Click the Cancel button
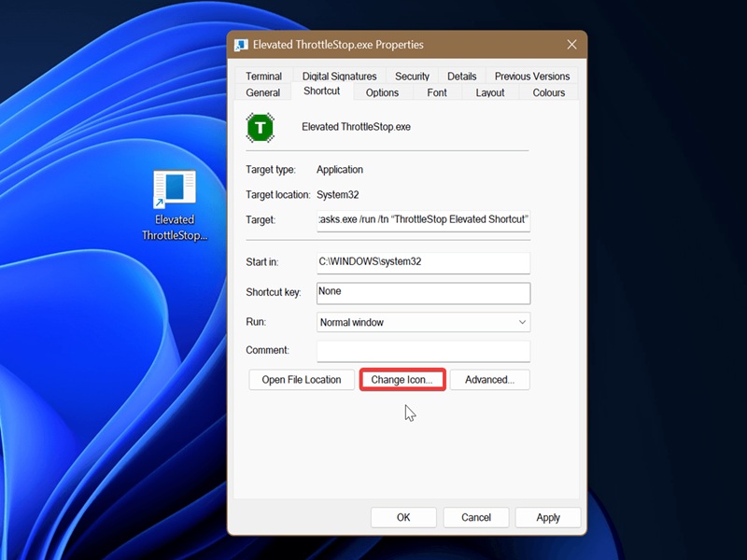Screen dimensions: 747x560 click(x=476, y=518)
